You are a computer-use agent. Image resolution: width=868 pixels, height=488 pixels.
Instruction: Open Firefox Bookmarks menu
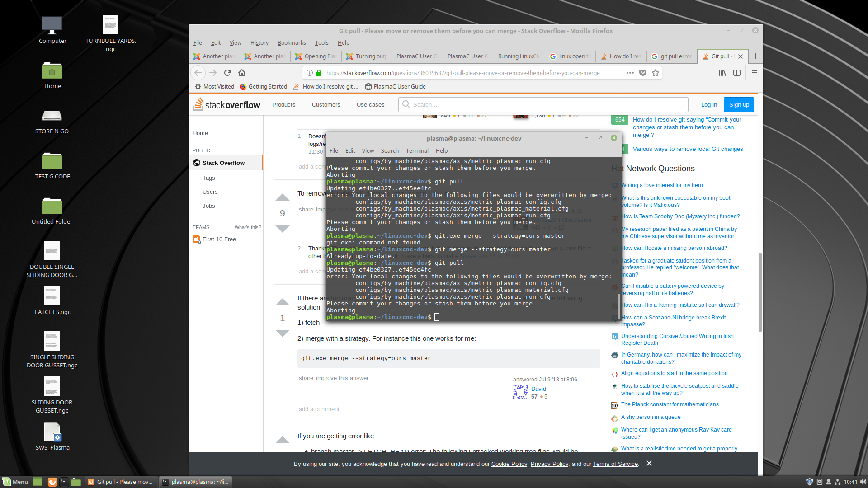[x=292, y=42]
